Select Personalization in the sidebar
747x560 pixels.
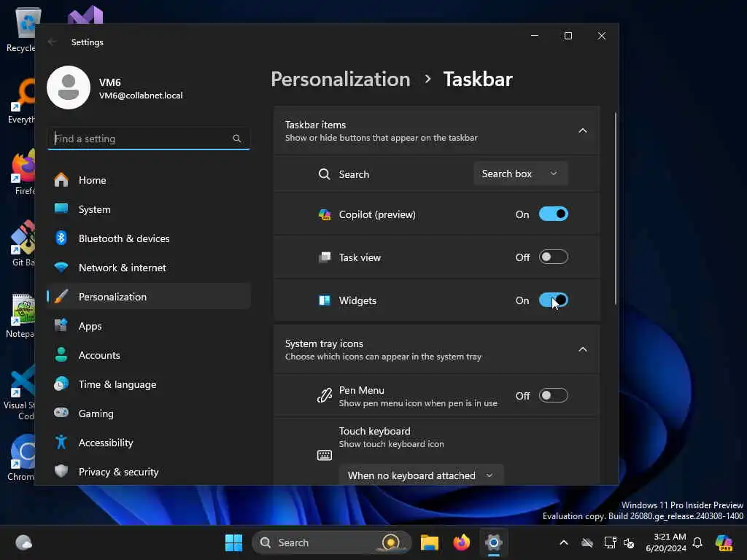(x=149, y=297)
